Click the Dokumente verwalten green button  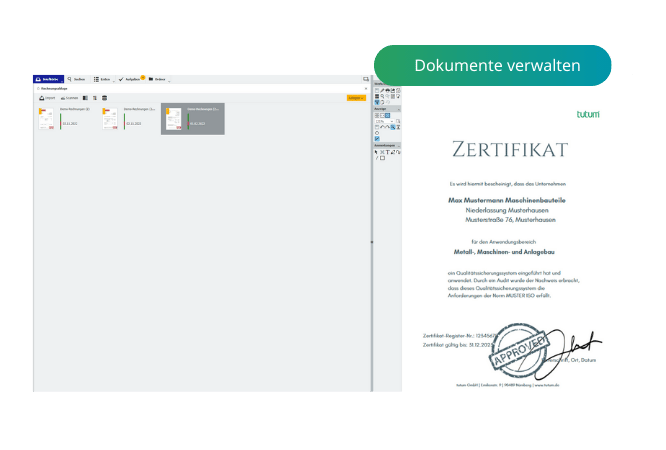(492, 65)
